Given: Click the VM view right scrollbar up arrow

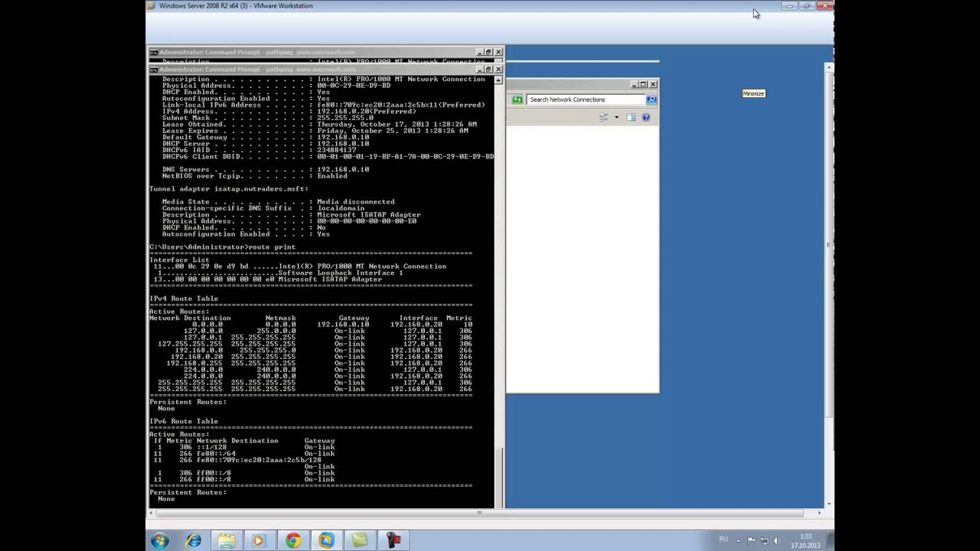Looking at the screenshot, I should [x=829, y=68].
